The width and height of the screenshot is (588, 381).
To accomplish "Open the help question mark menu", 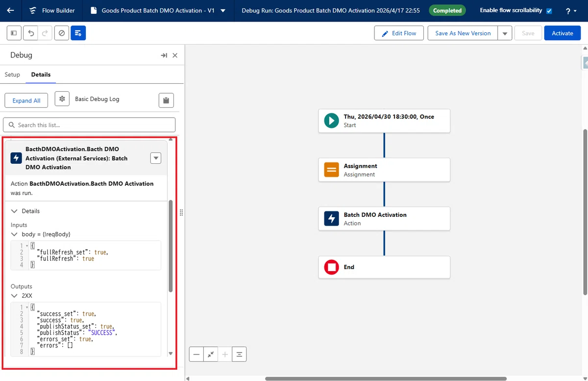I will (x=570, y=11).
